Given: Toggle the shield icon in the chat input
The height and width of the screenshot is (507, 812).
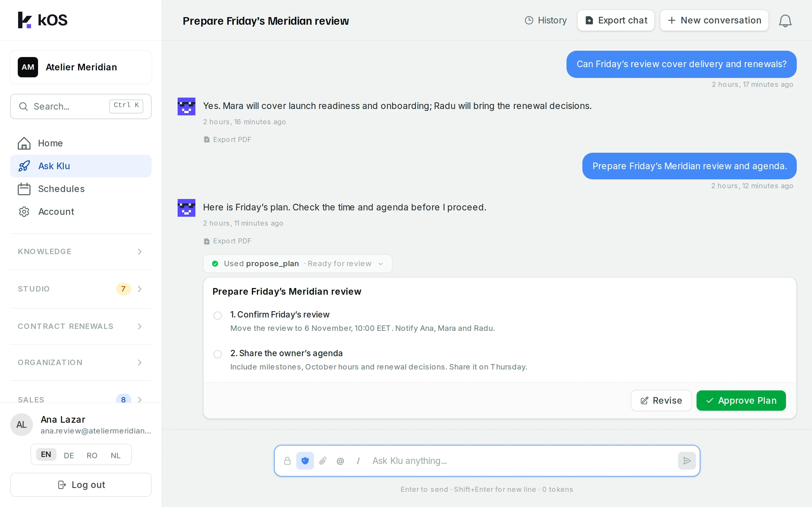Looking at the screenshot, I should coord(305,461).
